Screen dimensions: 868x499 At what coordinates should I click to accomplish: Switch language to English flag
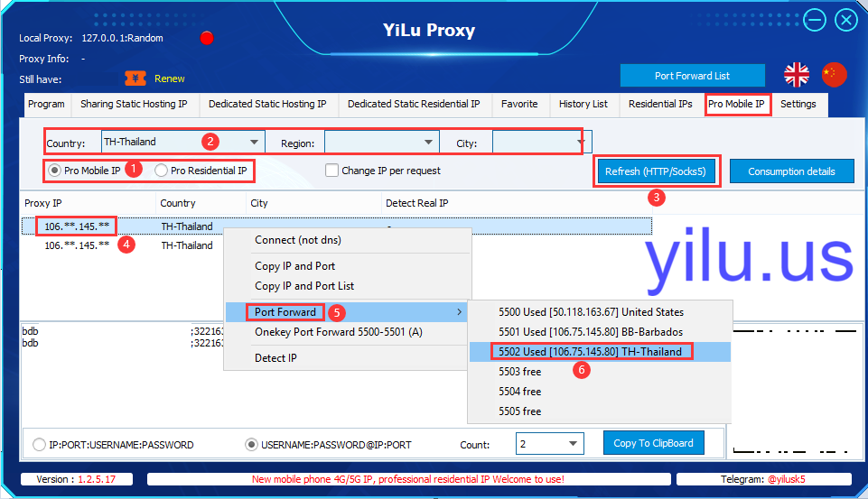[797, 75]
